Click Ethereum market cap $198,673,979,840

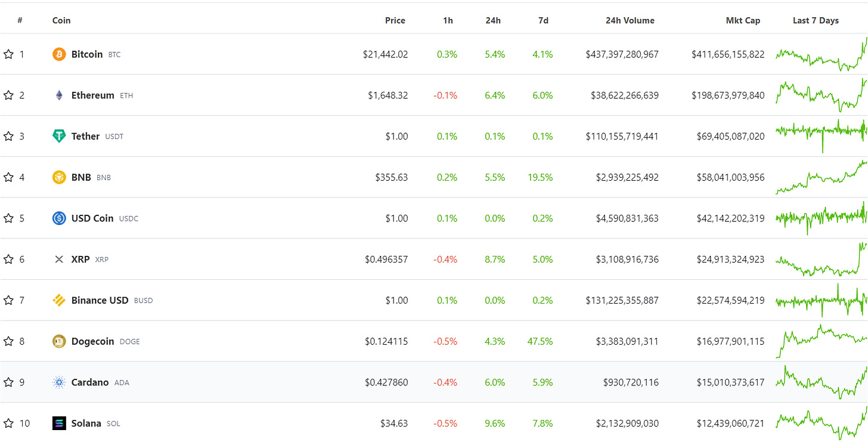tap(728, 95)
